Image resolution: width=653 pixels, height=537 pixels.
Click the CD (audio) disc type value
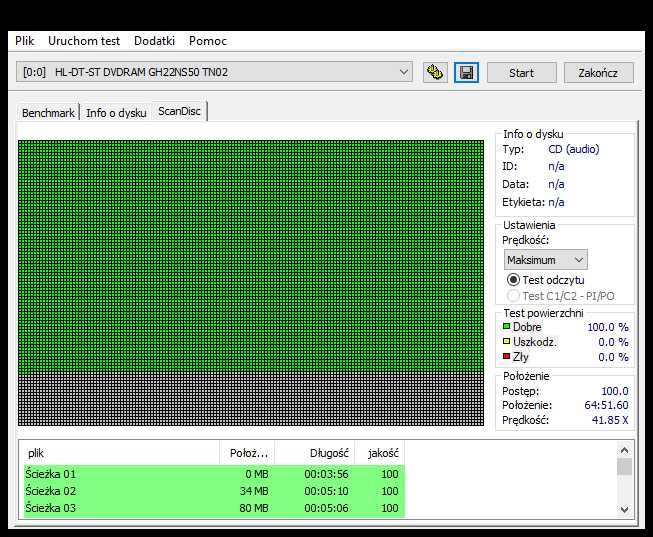[573, 149]
